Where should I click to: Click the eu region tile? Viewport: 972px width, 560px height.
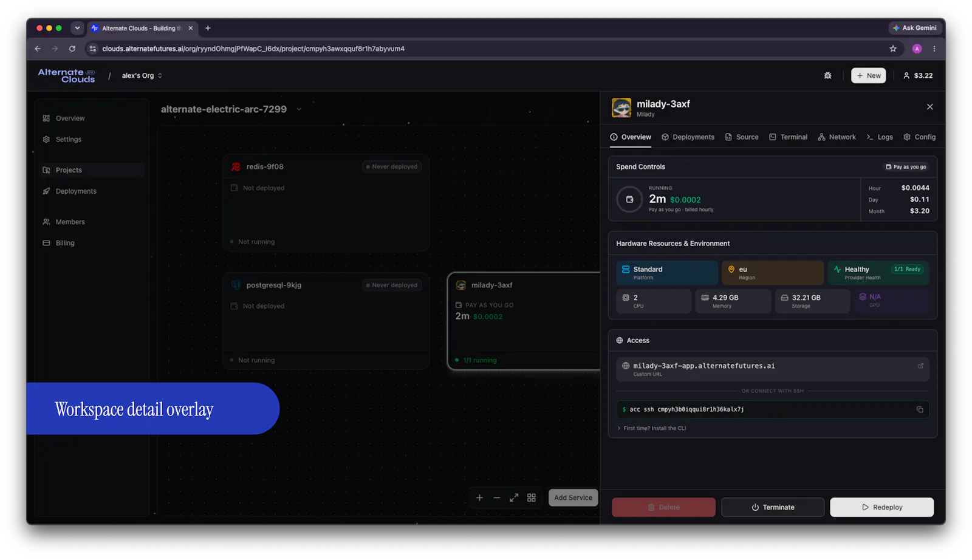click(x=772, y=273)
